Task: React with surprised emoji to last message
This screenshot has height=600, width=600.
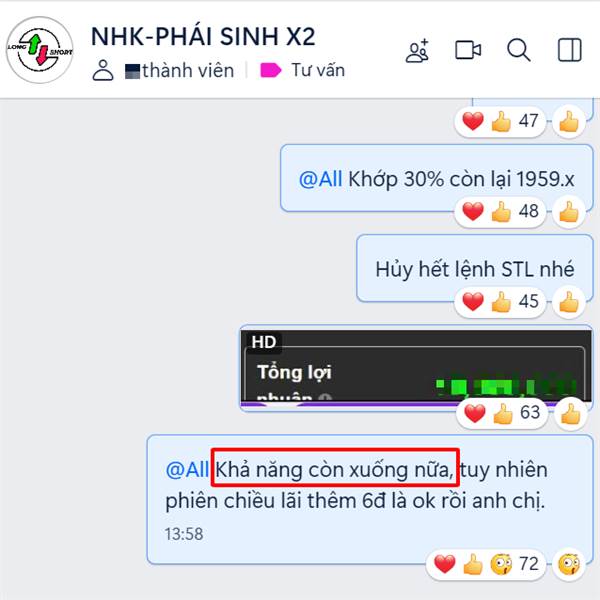Action: (569, 564)
